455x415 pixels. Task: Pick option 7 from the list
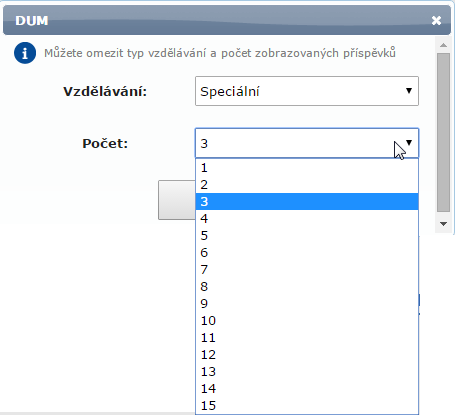(307, 270)
